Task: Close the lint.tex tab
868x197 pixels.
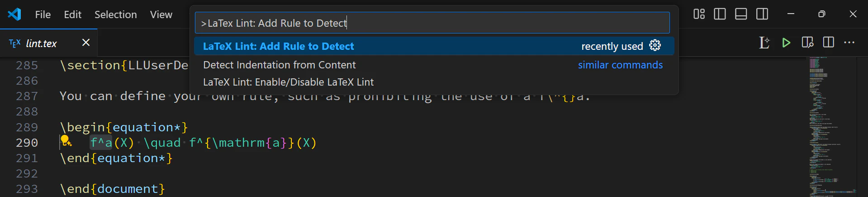Action: coord(86,43)
